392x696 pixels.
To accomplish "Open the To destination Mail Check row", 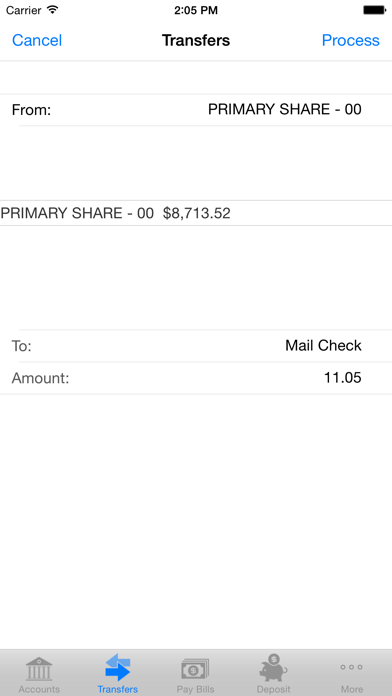I will point(196,346).
